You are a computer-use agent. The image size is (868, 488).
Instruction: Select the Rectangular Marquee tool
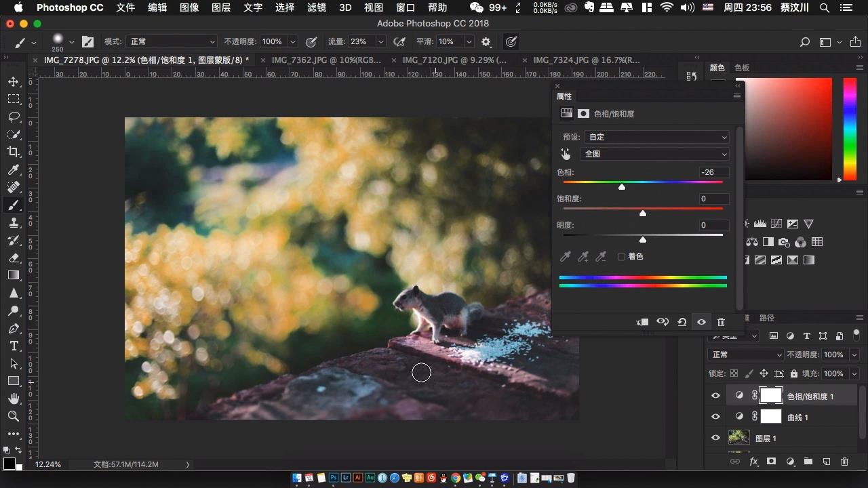[x=14, y=100]
